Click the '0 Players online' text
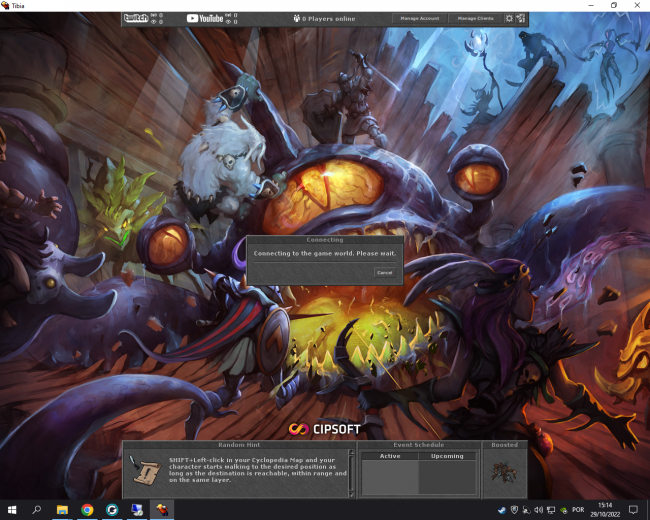This screenshot has width=650, height=520. point(328,19)
